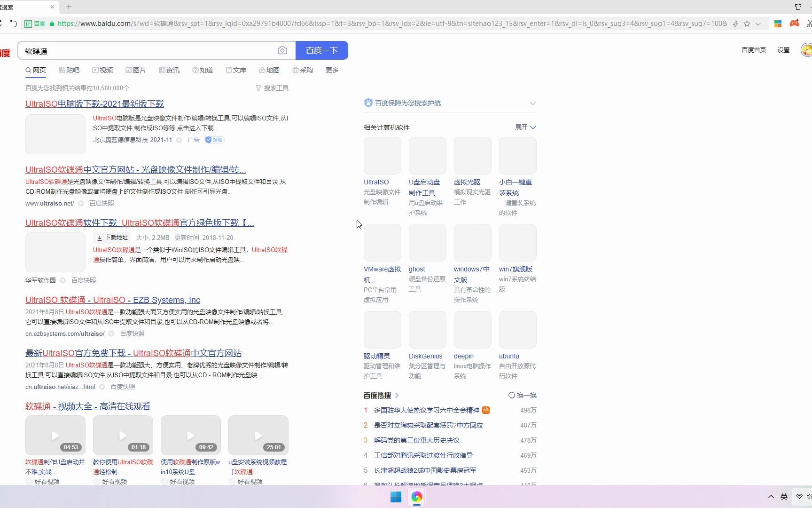Open the Windows Start button

(396, 497)
